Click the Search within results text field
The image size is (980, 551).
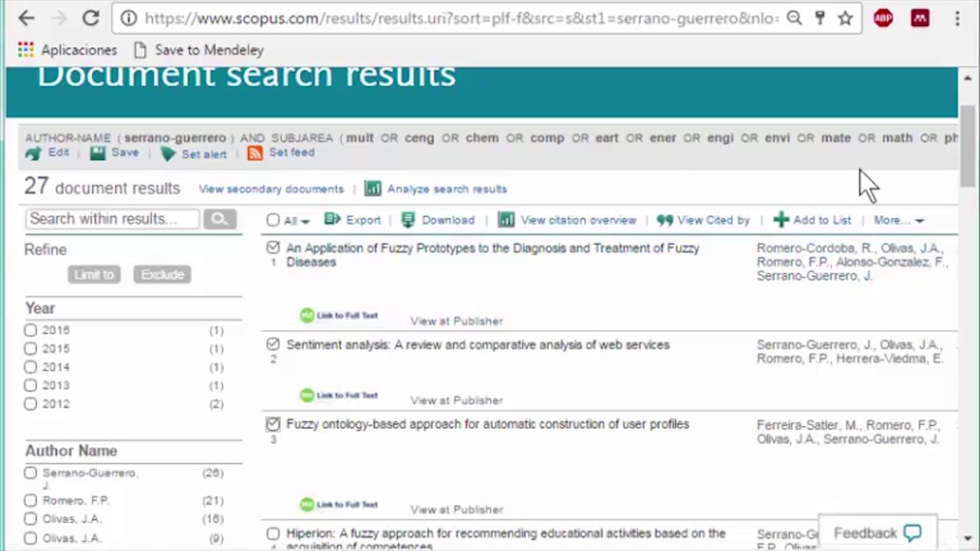tap(112, 219)
